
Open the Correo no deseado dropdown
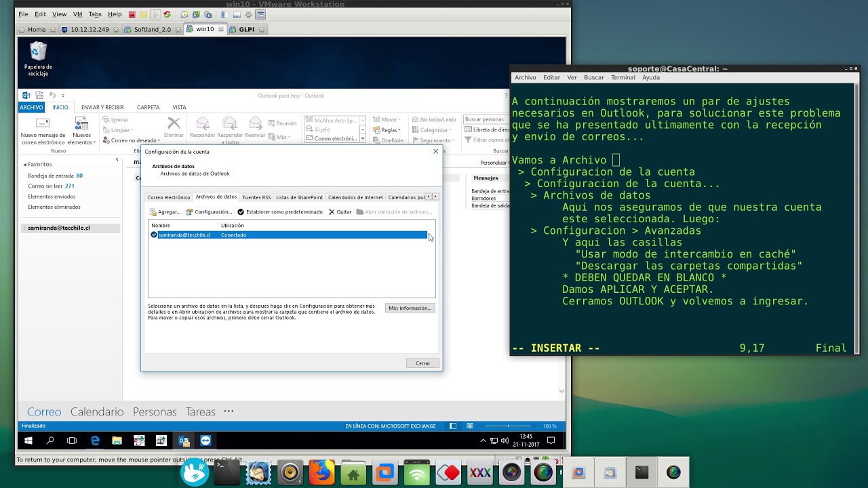(x=131, y=140)
